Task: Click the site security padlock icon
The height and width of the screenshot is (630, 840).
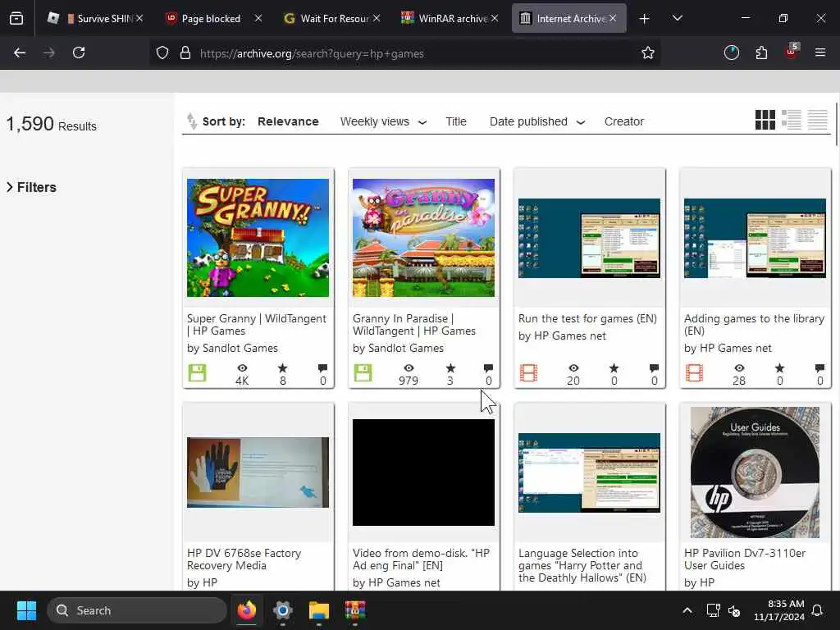Action: coord(185,53)
